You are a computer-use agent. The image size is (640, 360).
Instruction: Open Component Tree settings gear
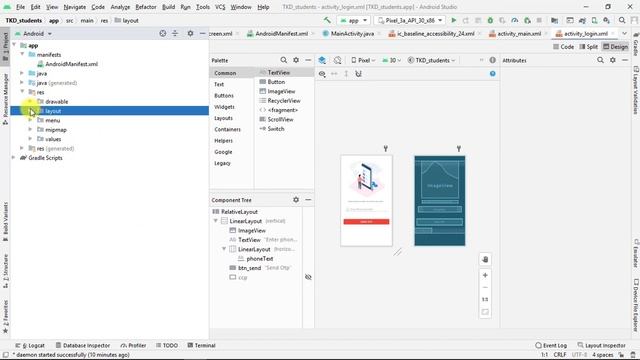(x=296, y=200)
